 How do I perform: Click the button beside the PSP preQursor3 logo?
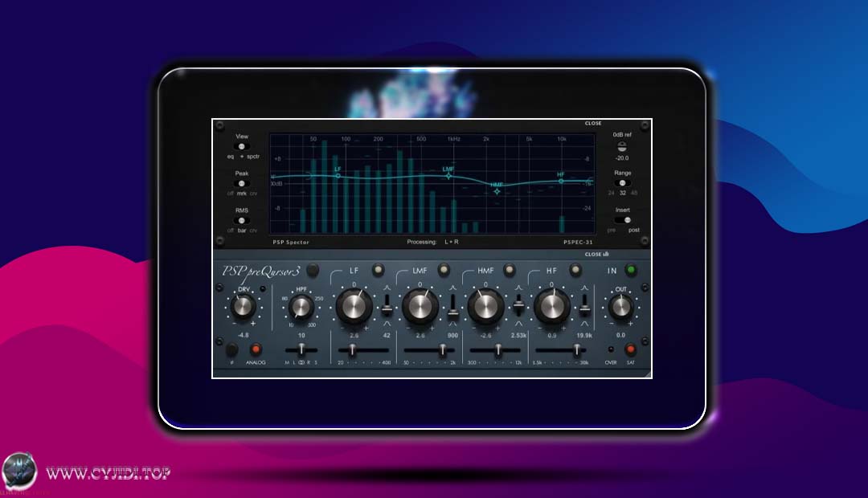coord(313,270)
